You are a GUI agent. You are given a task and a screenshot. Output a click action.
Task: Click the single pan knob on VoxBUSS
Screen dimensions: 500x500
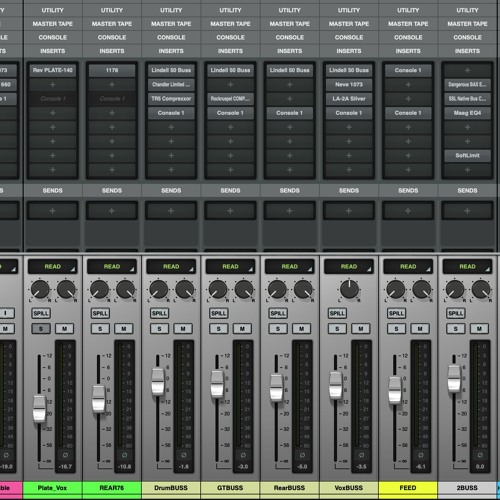coord(349,289)
